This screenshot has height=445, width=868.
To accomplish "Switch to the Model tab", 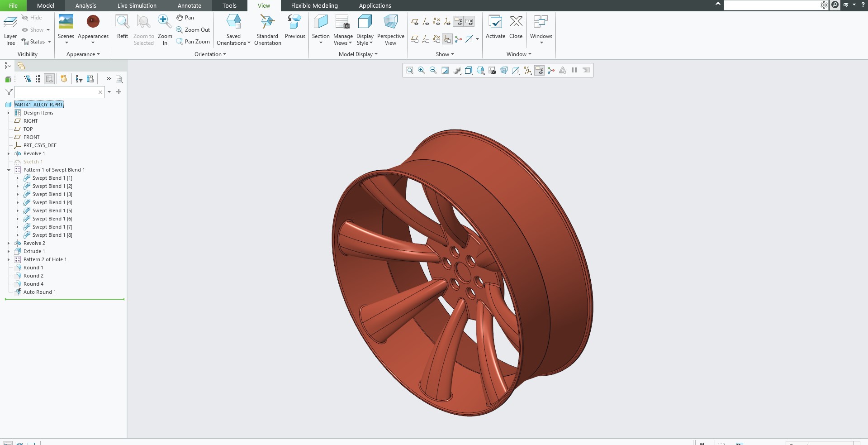I will [46, 5].
